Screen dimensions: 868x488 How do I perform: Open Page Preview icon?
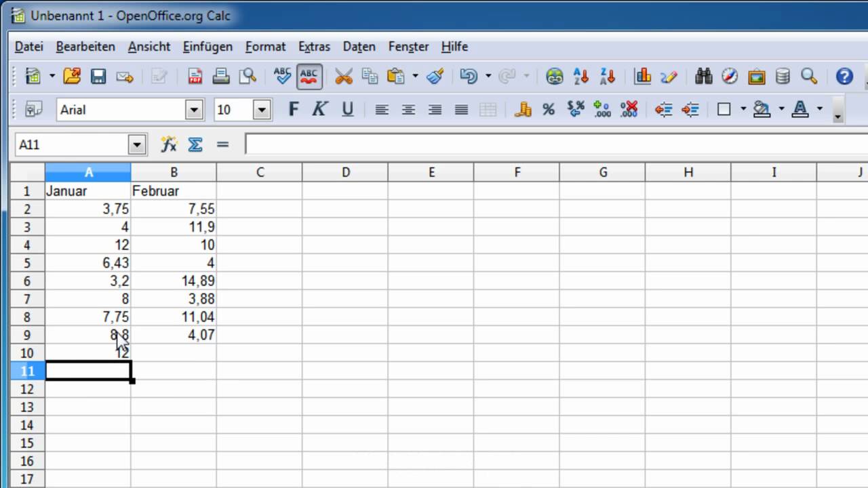point(248,76)
